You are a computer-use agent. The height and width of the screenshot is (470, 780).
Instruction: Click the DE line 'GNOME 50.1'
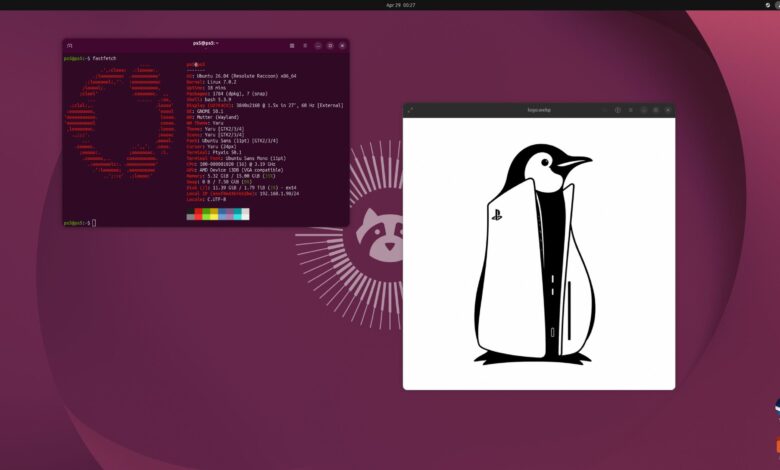point(210,111)
